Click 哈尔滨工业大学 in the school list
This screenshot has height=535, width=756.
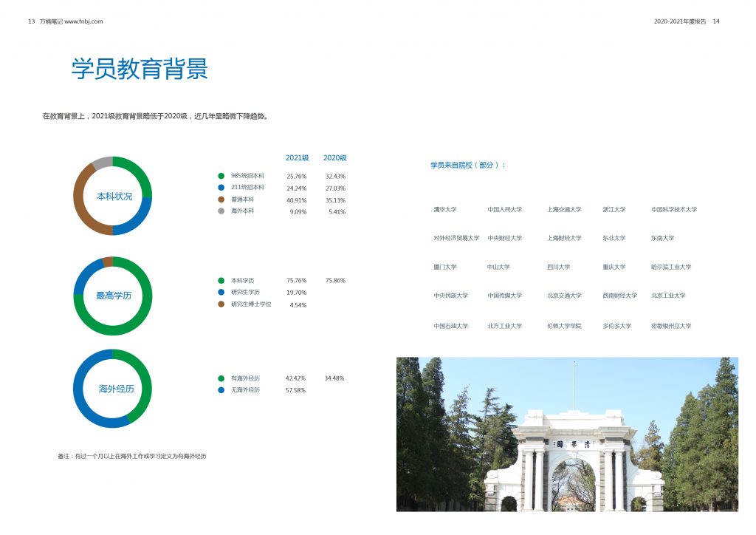click(671, 267)
